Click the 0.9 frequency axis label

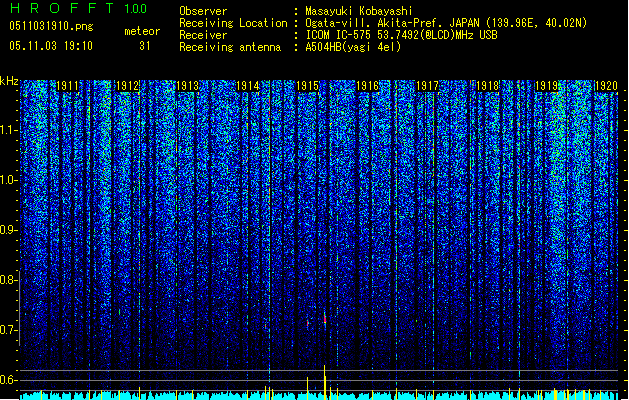tap(8, 230)
